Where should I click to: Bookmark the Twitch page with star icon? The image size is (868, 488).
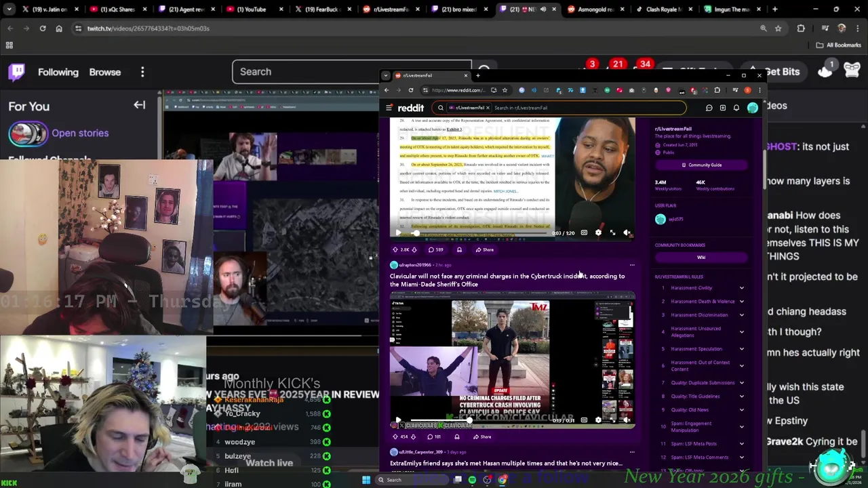778,28
